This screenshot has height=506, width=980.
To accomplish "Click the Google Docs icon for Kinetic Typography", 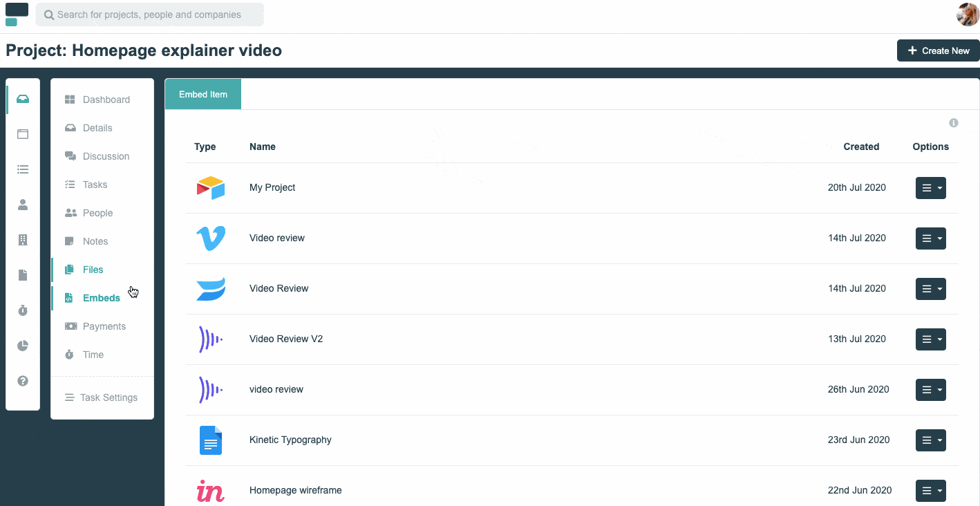I will [x=211, y=440].
